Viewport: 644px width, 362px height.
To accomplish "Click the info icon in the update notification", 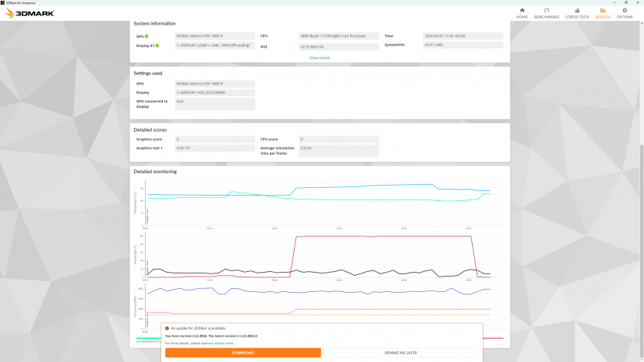I will coord(167,328).
